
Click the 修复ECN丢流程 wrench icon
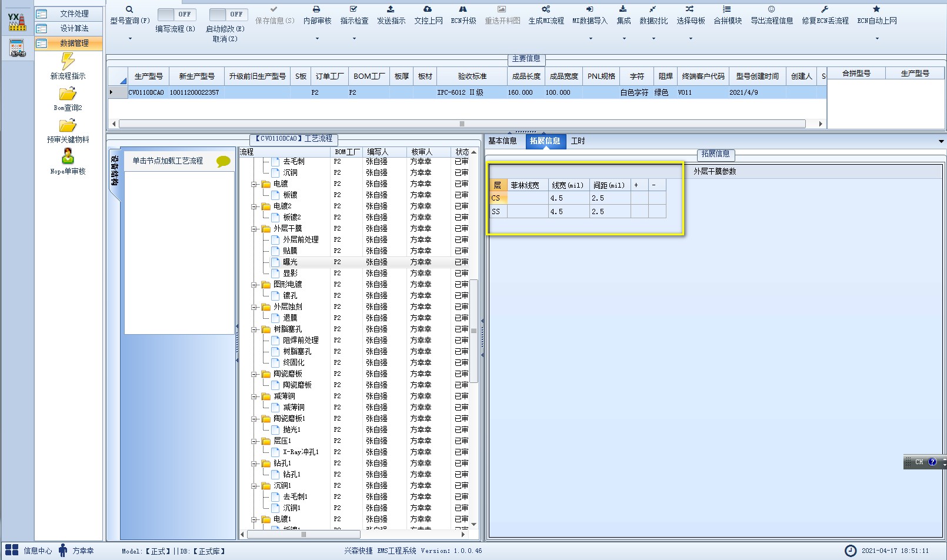(825, 9)
